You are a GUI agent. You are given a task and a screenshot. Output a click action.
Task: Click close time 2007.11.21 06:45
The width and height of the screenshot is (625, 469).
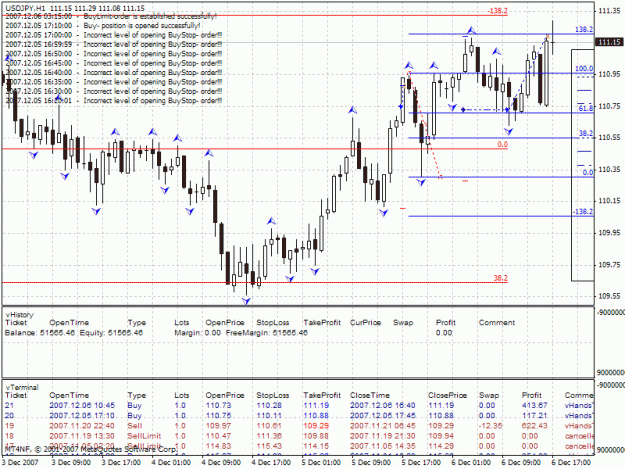(x=383, y=426)
